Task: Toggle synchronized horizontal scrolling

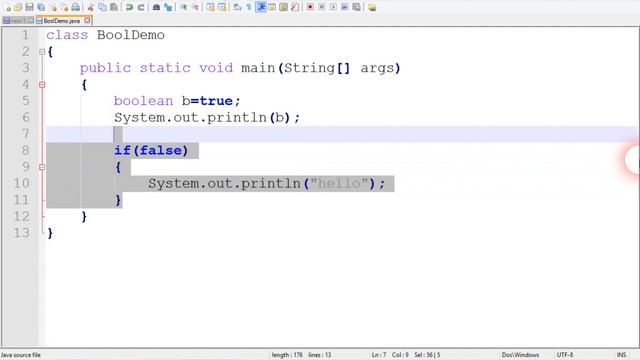Action: pos(222,7)
